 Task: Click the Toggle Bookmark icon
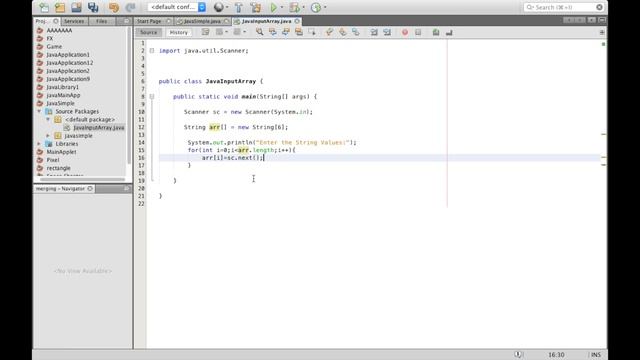(356, 32)
